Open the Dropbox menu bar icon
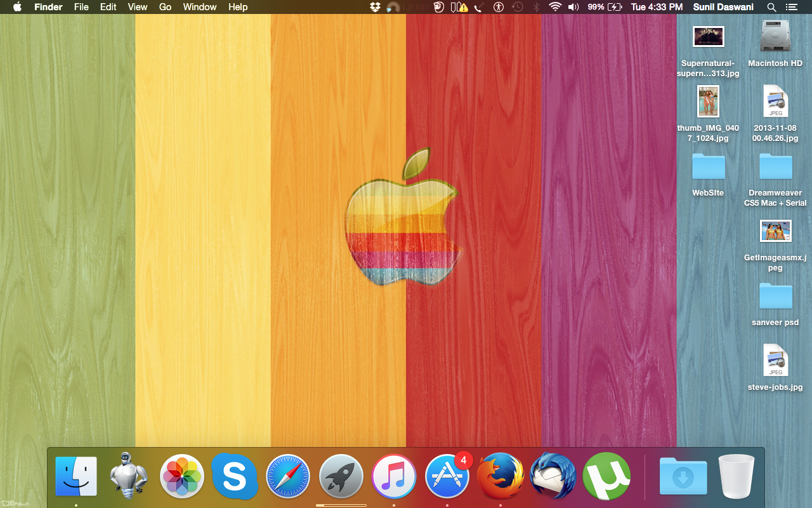The height and width of the screenshot is (508, 812). pos(375,7)
